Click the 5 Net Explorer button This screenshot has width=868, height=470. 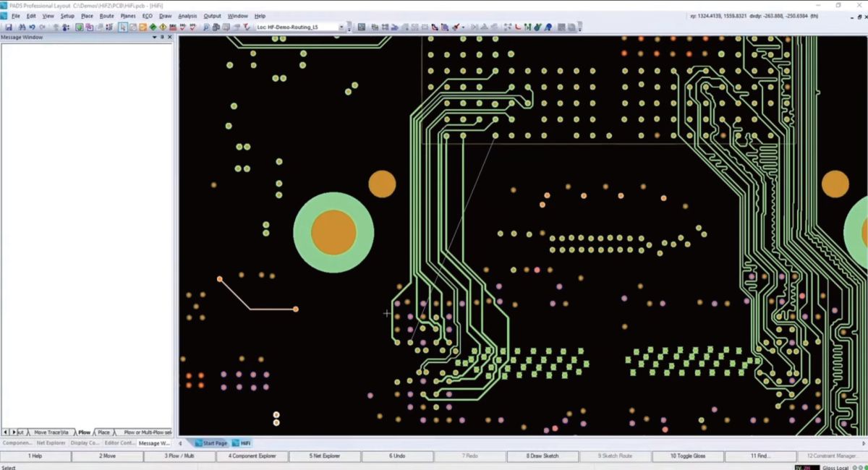pyautogui.click(x=325, y=456)
